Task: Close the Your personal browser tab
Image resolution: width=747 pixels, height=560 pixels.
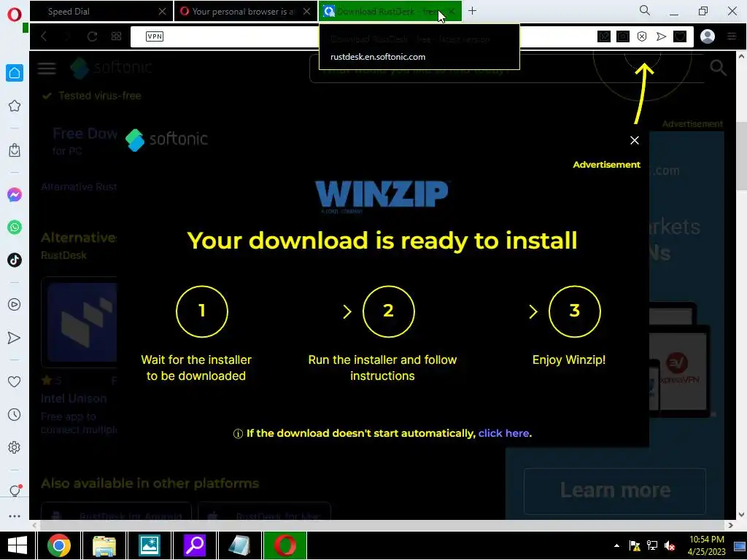Action: [x=307, y=12]
